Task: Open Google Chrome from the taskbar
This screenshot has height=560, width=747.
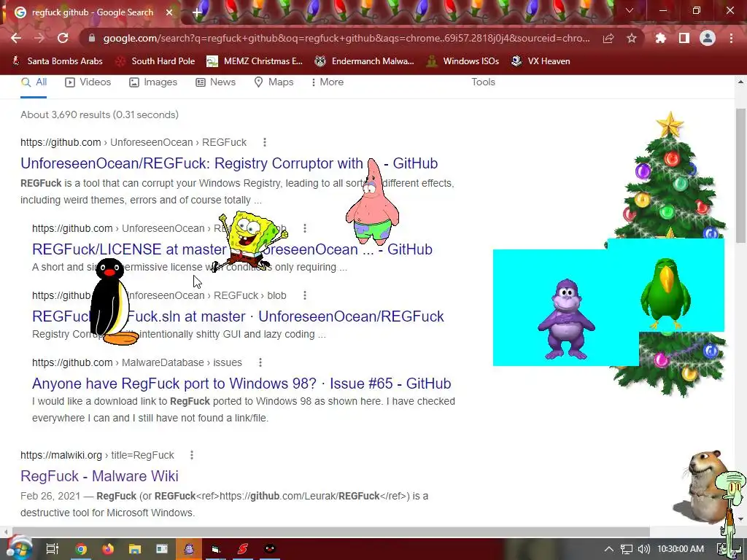Action: (81, 549)
